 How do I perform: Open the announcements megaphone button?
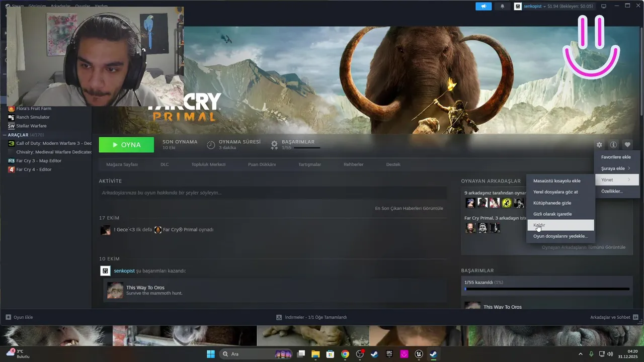point(483,6)
